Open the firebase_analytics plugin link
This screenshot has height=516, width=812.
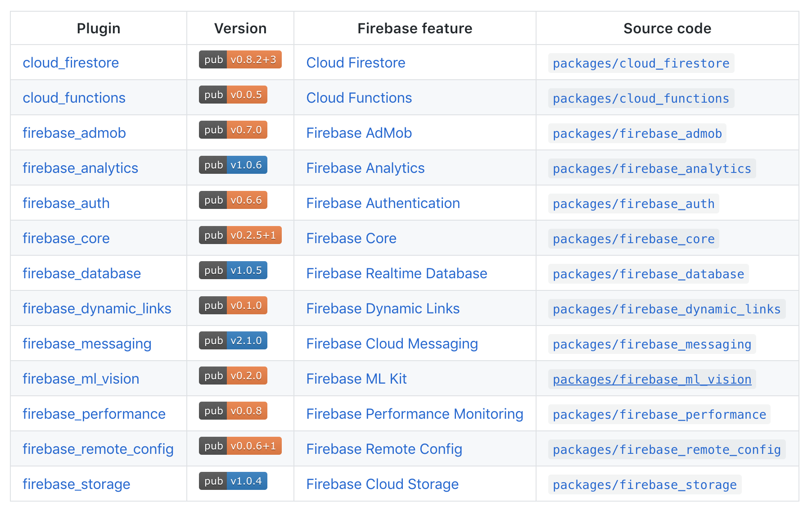pyautogui.click(x=81, y=168)
